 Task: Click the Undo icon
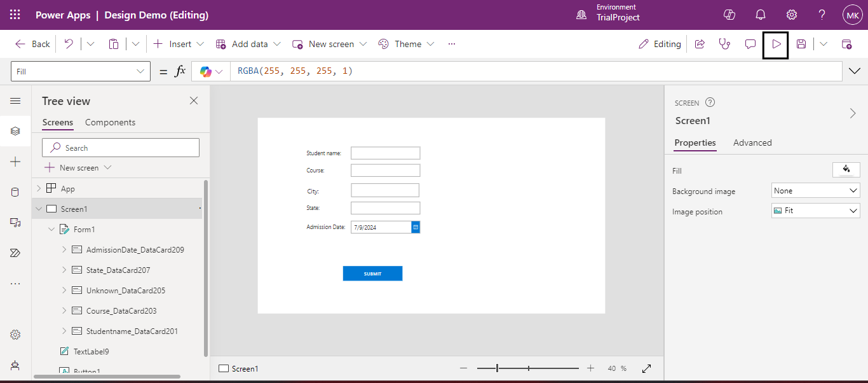(x=69, y=44)
